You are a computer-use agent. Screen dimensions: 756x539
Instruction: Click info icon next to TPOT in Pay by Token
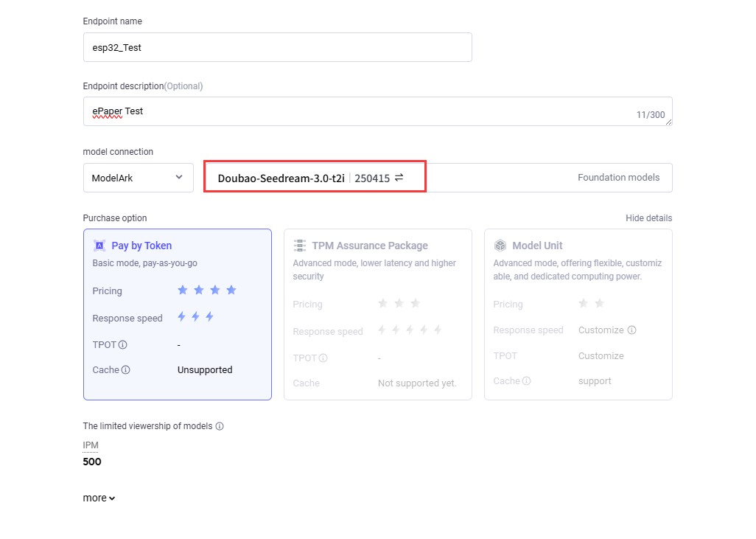coord(123,345)
